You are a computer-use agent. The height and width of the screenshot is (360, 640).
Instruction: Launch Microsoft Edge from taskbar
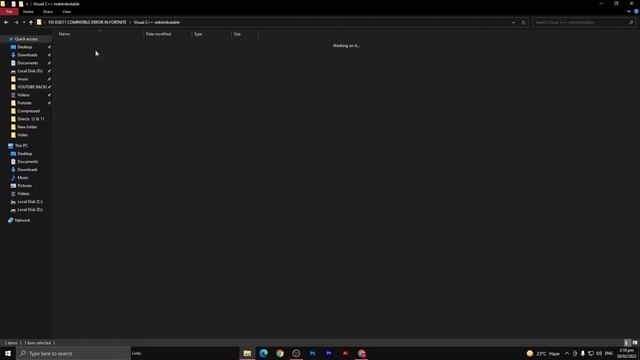click(x=264, y=353)
